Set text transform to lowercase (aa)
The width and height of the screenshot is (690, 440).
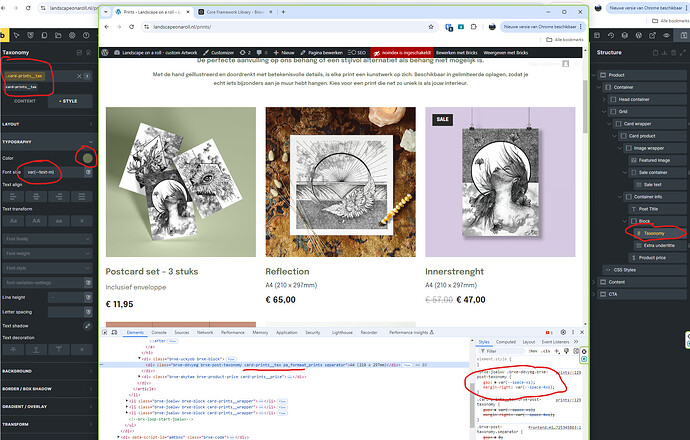pos(59,221)
